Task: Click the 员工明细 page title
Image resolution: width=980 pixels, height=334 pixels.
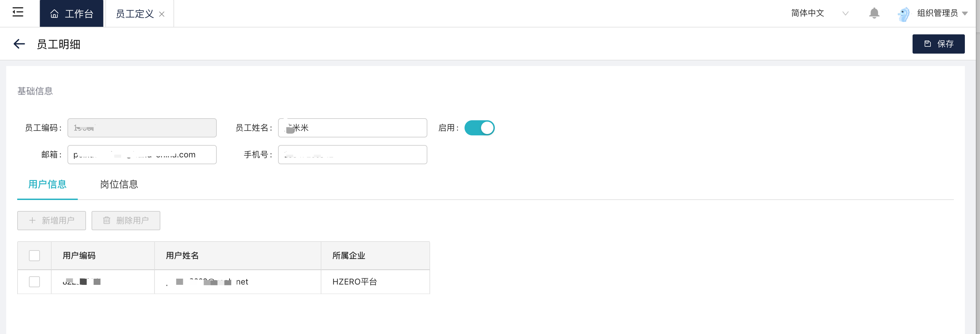Action: click(58, 44)
